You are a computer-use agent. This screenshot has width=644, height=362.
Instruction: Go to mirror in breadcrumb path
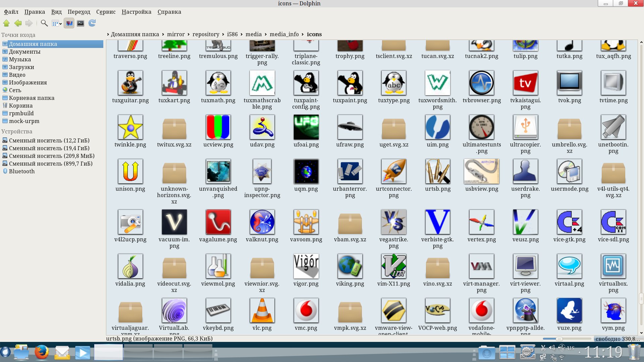click(176, 34)
